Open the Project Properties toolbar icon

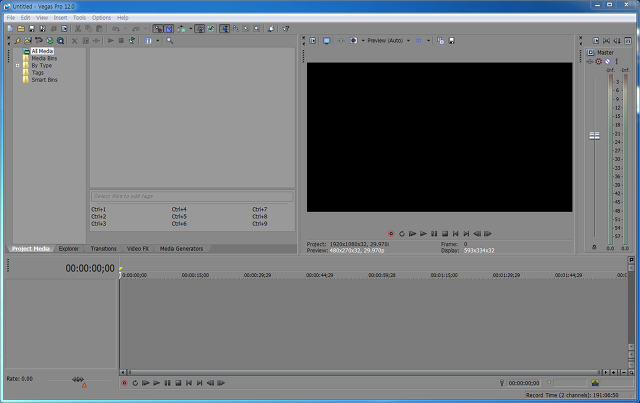click(x=64, y=29)
